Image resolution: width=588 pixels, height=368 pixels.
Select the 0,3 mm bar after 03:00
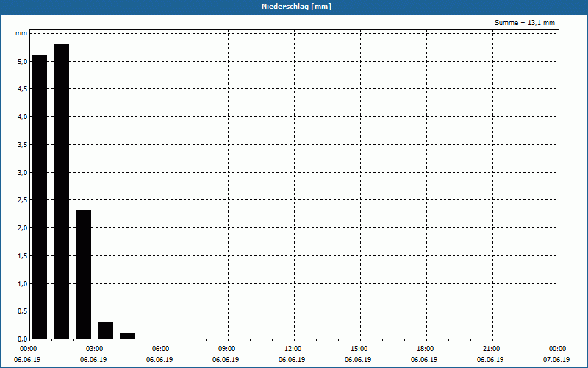coord(105,330)
